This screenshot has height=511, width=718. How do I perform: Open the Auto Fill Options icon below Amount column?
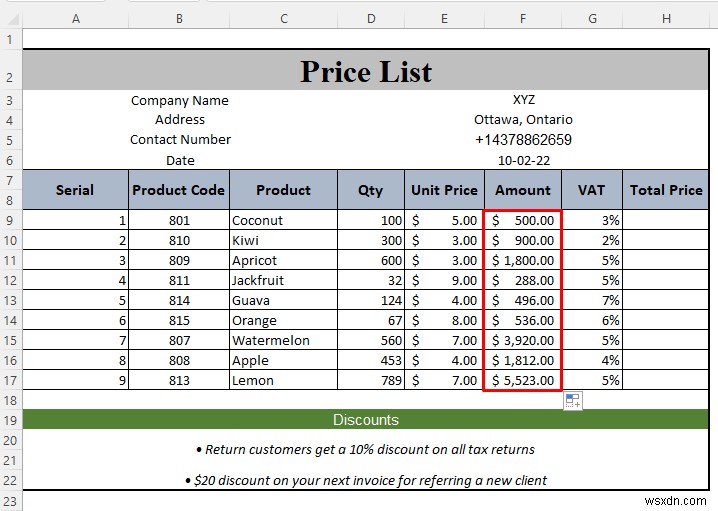click(572, 401)
